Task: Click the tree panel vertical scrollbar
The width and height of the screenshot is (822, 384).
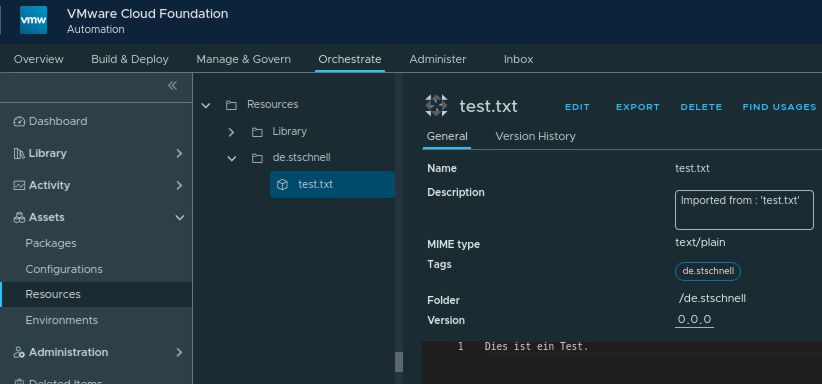Action: [x=399, y=361]
